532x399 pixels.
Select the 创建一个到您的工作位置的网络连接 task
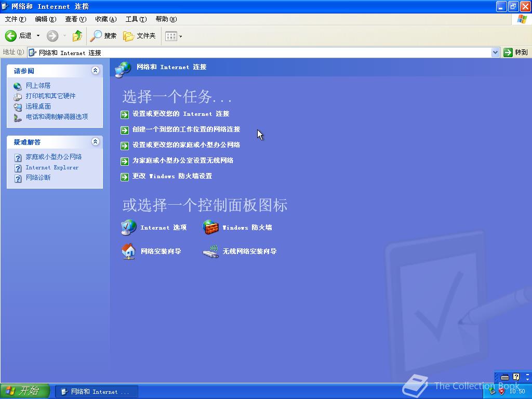pos(187,129)
